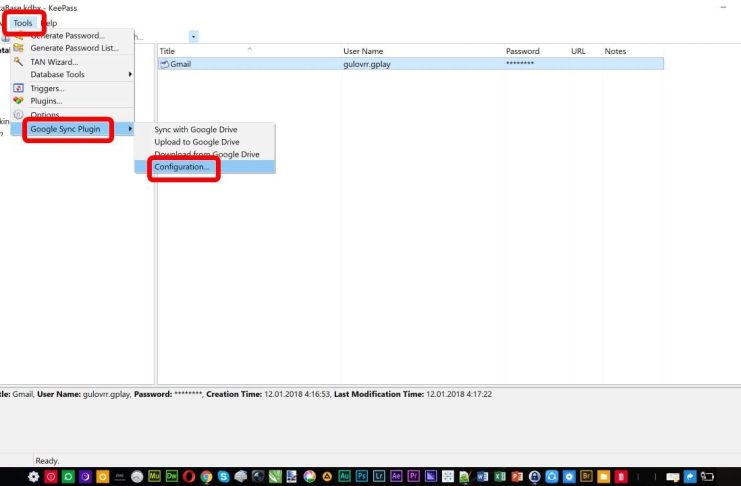This screenshot has width=741, height=486.
Task: Click the green refresh taskbar icon
Action: (68, 476)
